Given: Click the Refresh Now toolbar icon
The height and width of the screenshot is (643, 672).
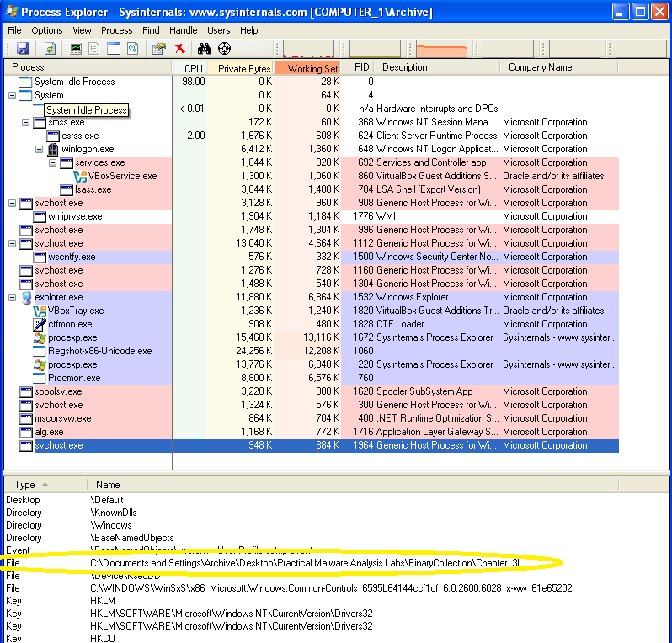Looking at the screenshot, I should [50, 49].
